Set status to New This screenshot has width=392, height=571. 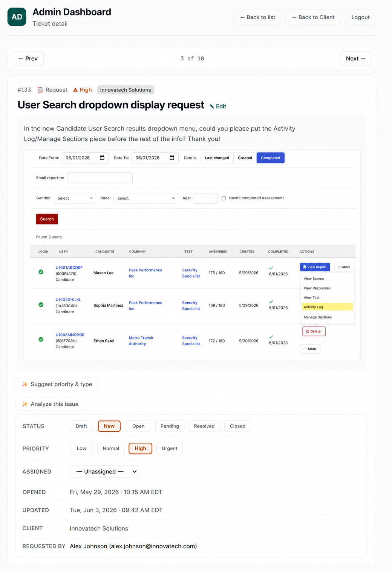[109, 426]
